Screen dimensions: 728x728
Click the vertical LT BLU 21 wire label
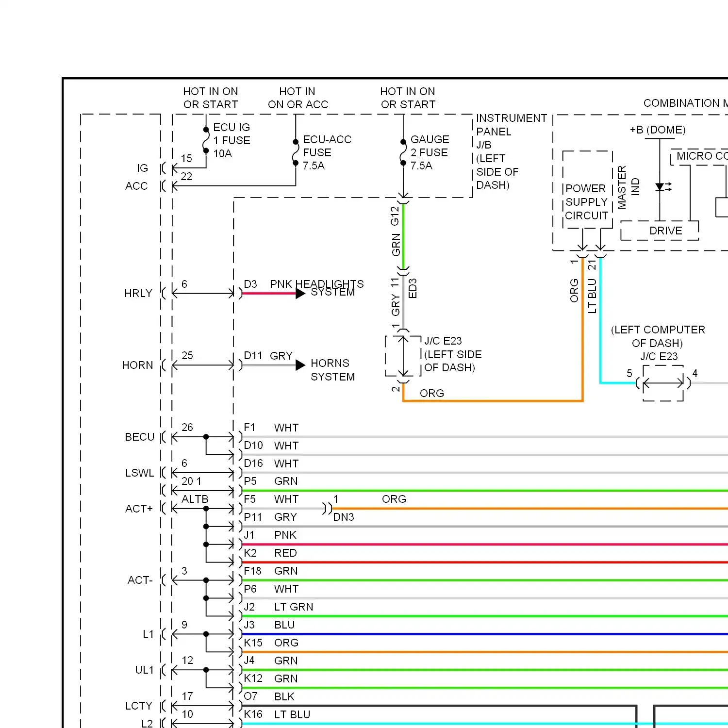(592, 287)
